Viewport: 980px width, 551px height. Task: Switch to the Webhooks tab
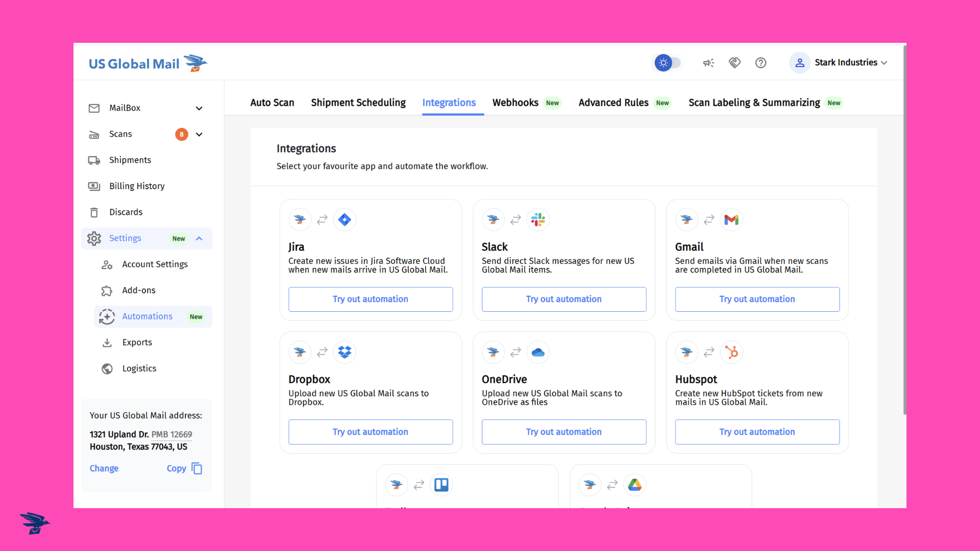(516, 103)
